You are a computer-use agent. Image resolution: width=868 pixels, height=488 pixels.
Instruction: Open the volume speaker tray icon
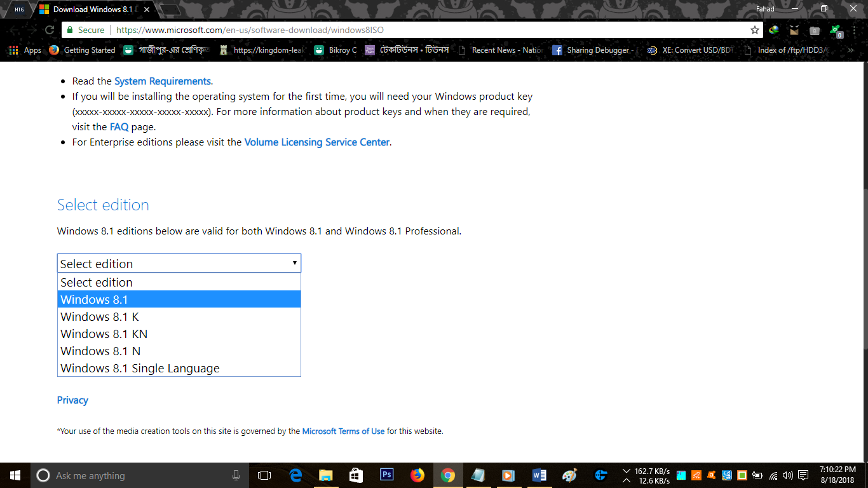coord(788,475)
